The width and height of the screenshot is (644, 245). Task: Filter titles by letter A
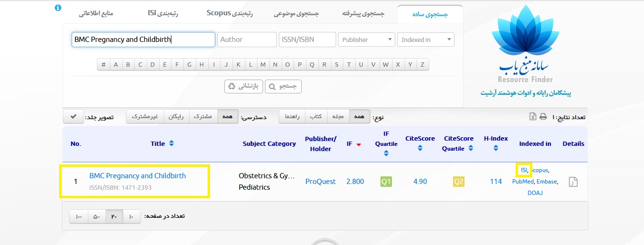click(116, 64)
